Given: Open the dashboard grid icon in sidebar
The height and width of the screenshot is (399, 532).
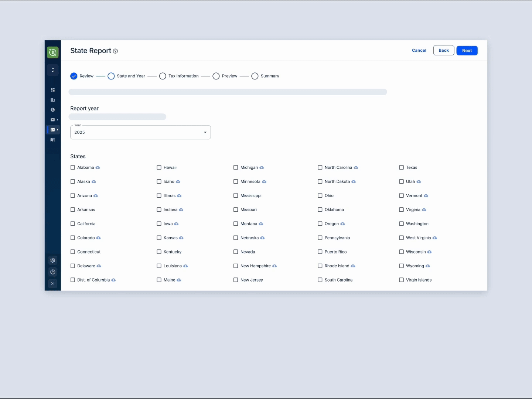Looking at the screenshot, I should coord(53,90).
